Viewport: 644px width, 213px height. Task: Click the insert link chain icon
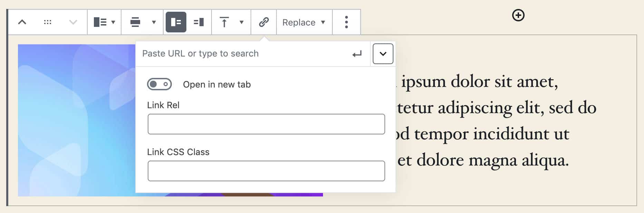[264, 22]
